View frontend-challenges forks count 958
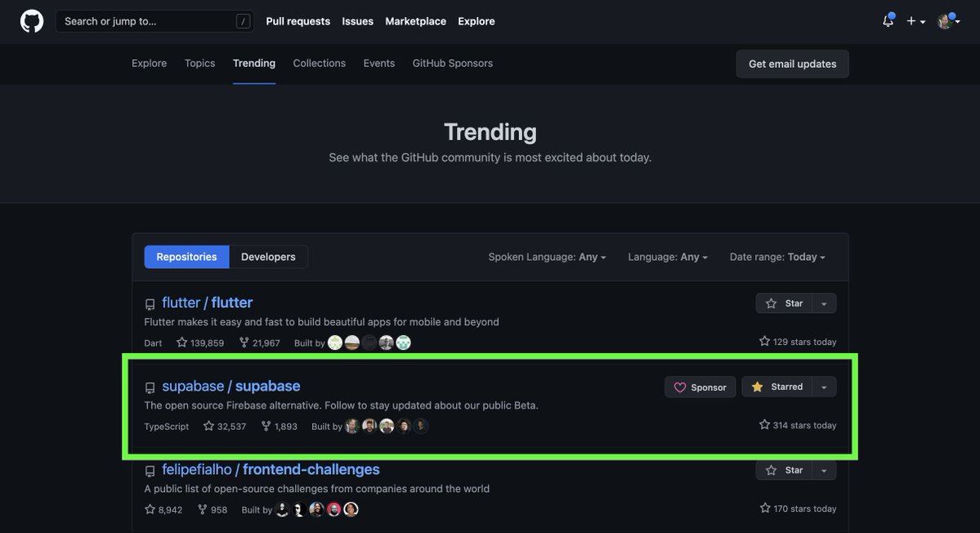 coord(212,509)
